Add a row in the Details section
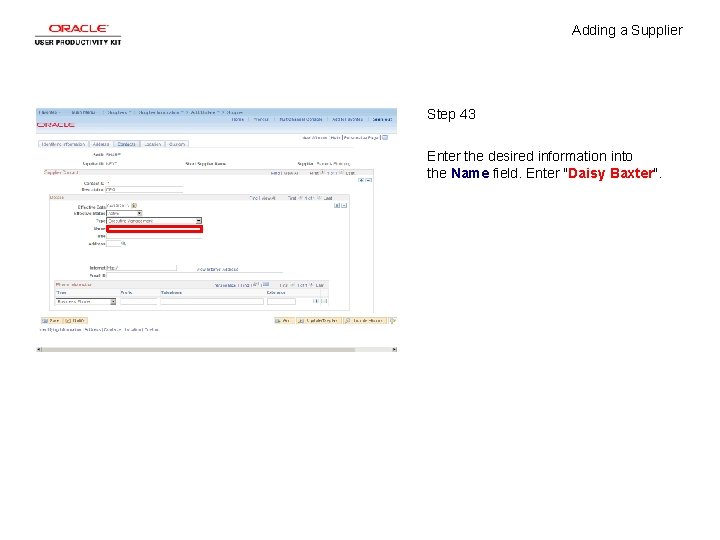Image resolution: width=720 pixels, height=540 pixels. 337,206
